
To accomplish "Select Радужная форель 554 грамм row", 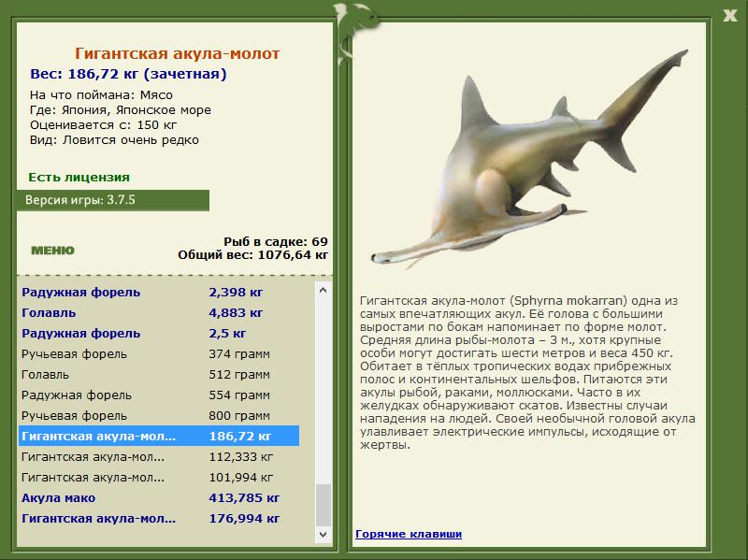I will [x=159, y=395].
